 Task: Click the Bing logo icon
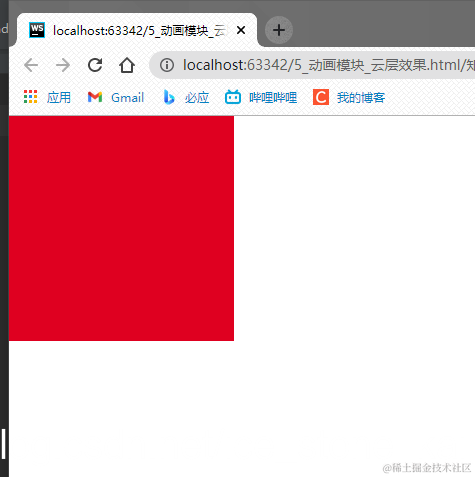pyautogui.click(x=169, y=97)
